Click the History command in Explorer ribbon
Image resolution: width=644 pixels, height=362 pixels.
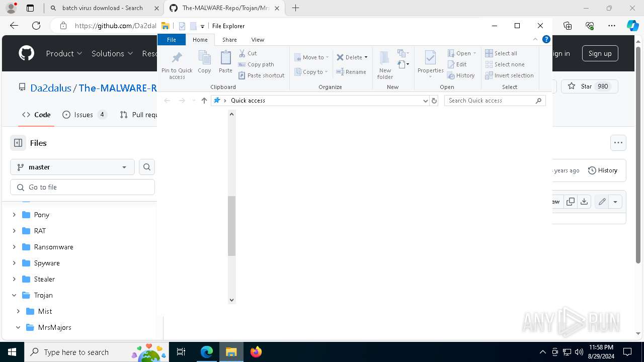pyautogui.click(x=461, y=75)
